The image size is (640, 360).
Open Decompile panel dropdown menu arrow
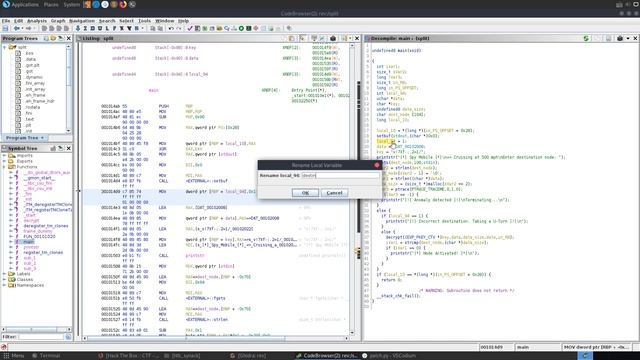628,38
